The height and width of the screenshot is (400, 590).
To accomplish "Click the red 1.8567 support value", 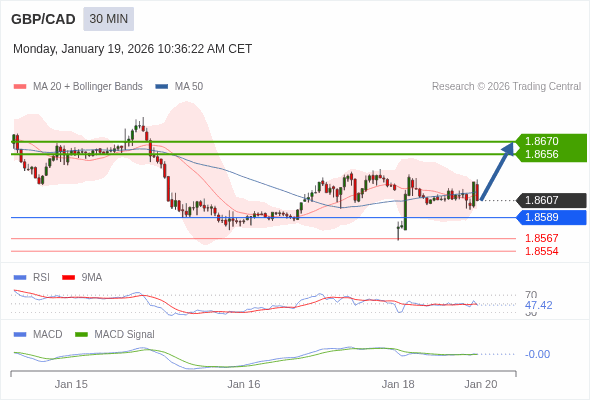I will tap(541, 238).
